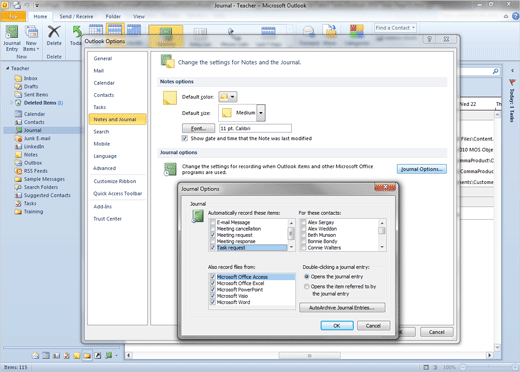Select Trust Center options category
The height and width of the screenshot is (372, 520).
click(x=108, y=219)
